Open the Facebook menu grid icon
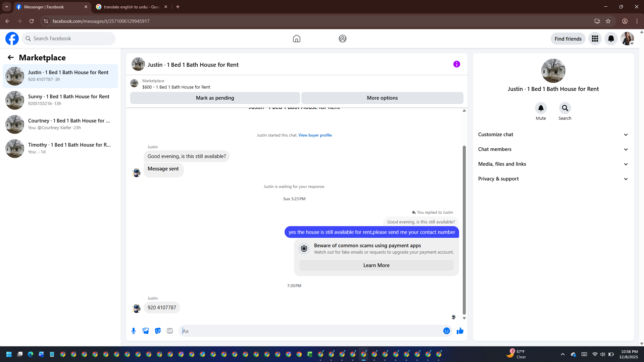This screenshot has width=644, height=362. (x=595, y=39)
